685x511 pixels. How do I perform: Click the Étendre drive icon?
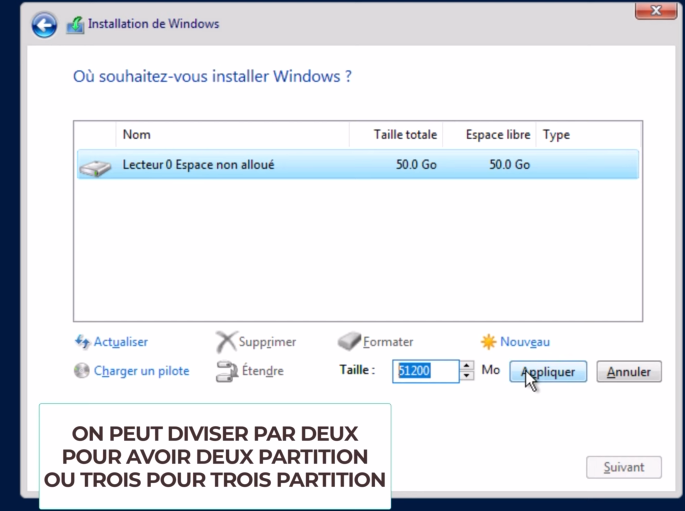point(227,371)
